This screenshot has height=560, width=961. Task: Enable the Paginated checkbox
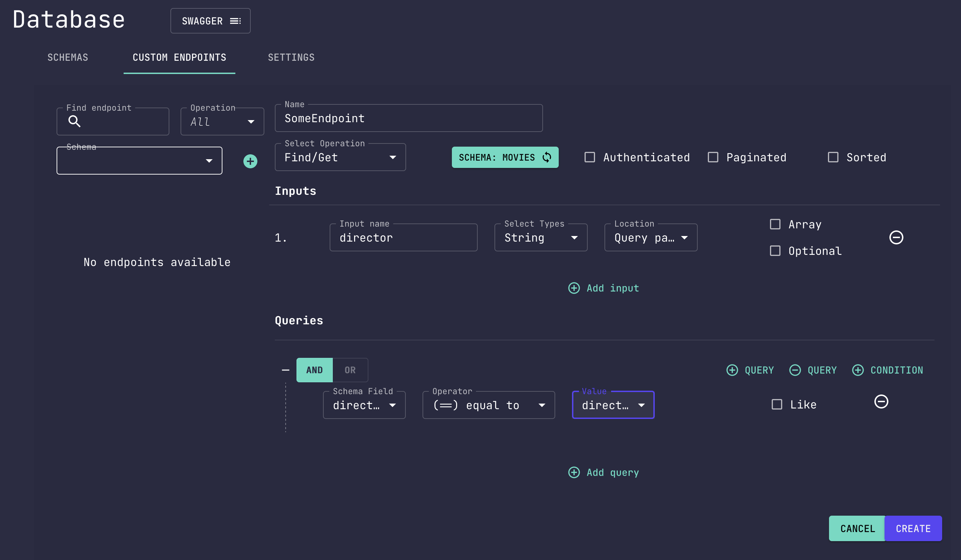[713, 157]
